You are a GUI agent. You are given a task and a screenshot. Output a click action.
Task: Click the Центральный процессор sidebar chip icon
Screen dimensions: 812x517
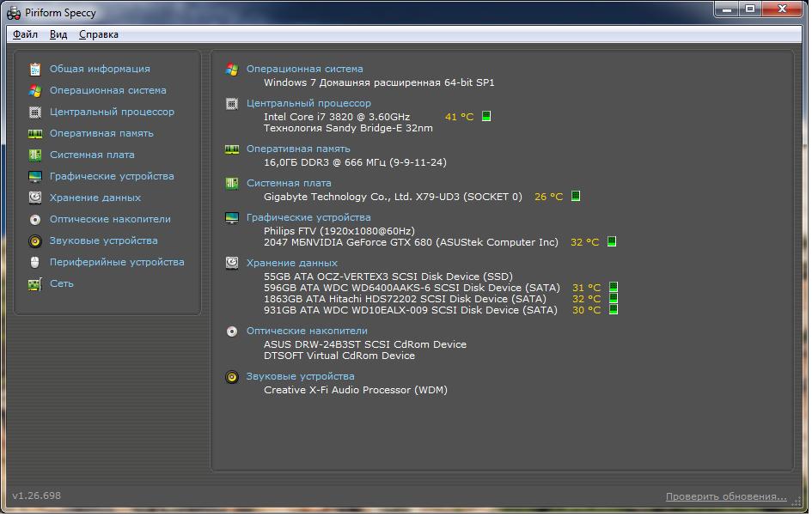coord(35,112)
